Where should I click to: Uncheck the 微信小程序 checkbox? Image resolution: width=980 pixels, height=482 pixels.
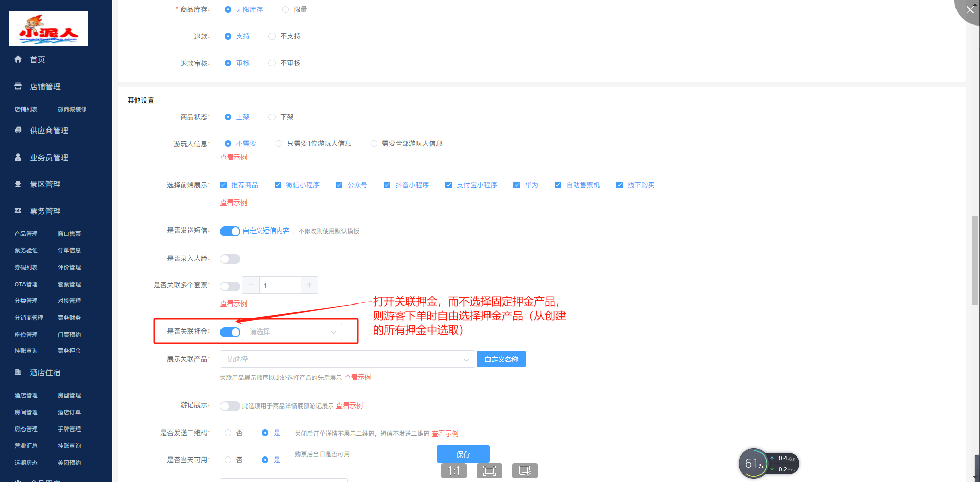click(x=278, y=185)
